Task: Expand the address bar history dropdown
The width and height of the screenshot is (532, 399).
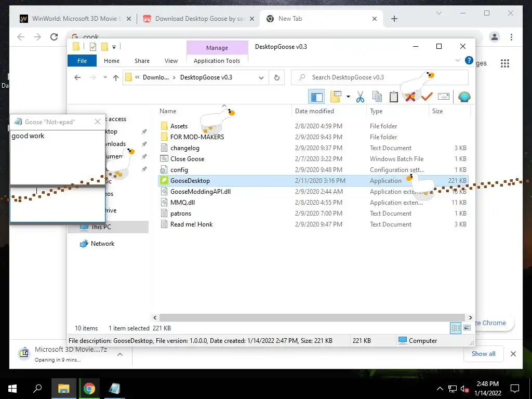Action: click(x=261, y=78)
